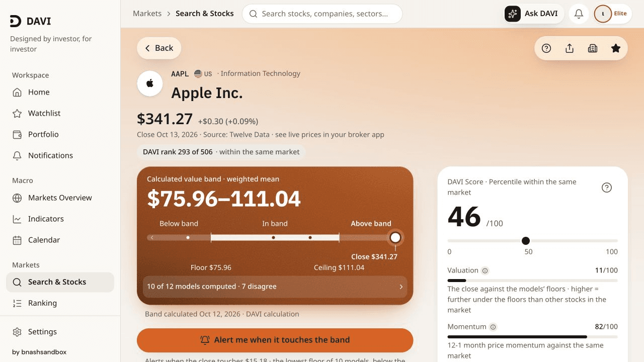Select Search & Stocks in sidebar
This screenshot has width=644, height=362.
pyautogui.click(x=60, y=282)
